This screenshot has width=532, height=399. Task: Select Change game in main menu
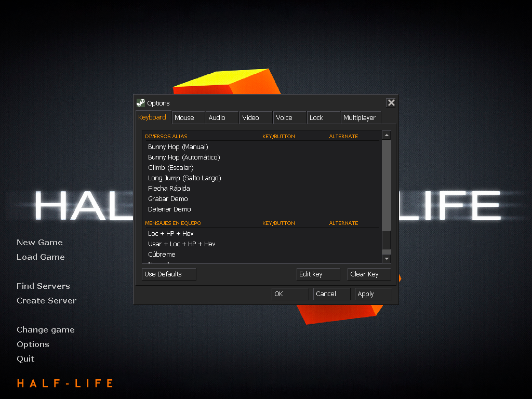coord(46,330)
